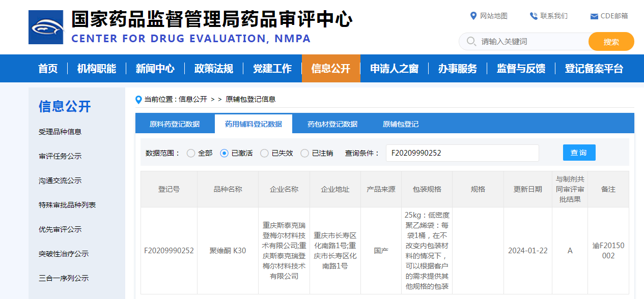The image size is (644, 299).
Task: Click the site map pin icon
Action: coord(473,16)
